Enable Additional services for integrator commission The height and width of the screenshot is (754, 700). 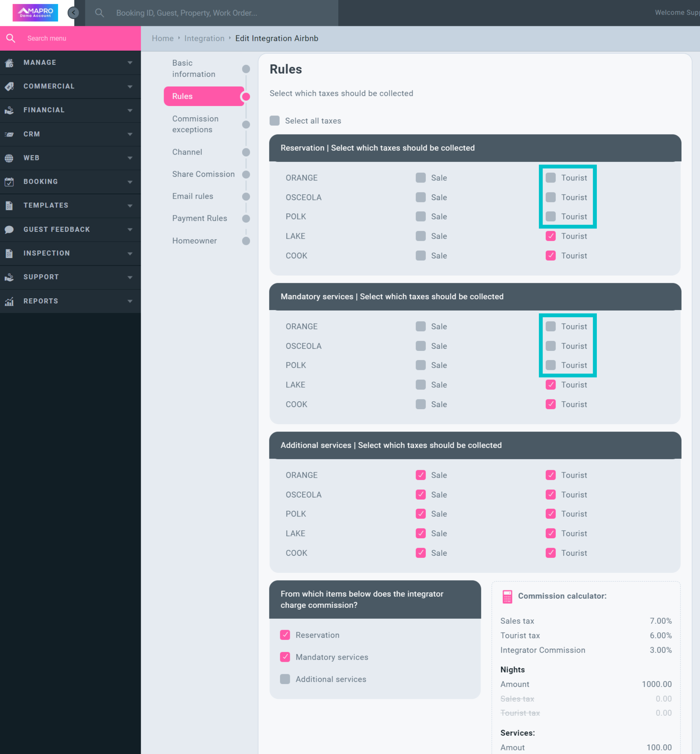coord(285,679)
